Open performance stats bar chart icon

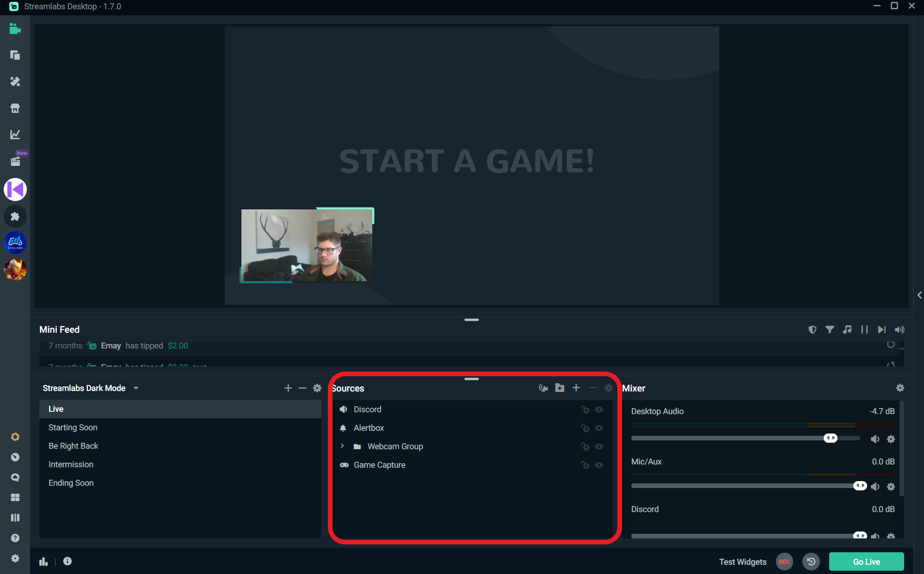coord(43,562)
